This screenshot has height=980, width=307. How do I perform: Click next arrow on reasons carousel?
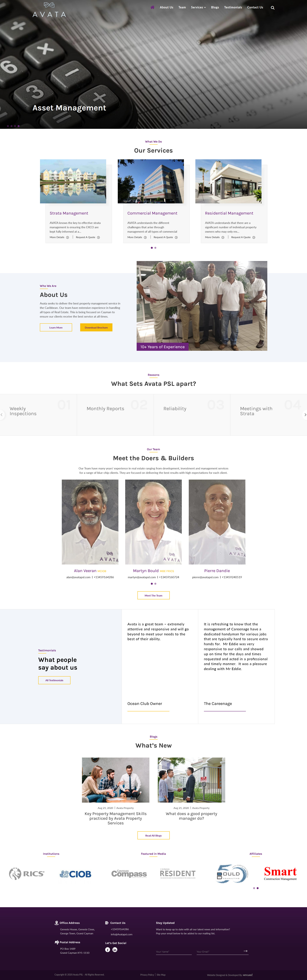pyautogui.click(x=305, y=415)
